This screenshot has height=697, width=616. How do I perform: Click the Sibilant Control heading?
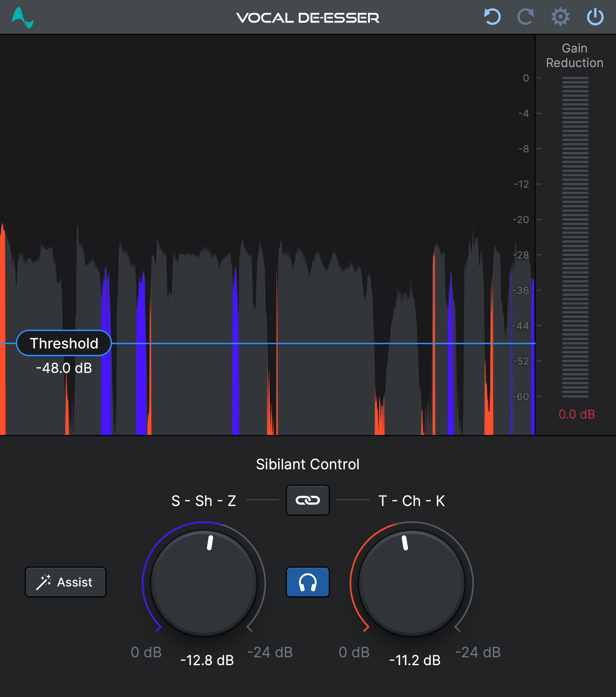[308, 464]
